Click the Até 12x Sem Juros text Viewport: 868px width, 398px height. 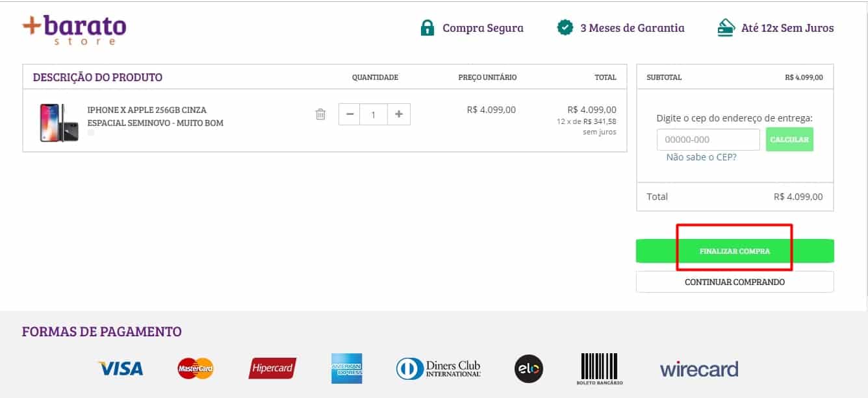click(x=787, y=28)
